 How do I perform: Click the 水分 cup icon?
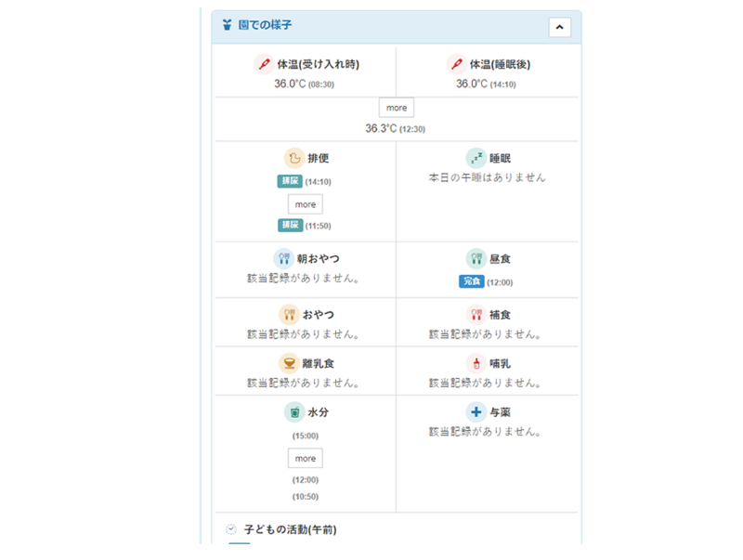pos(294,411)
